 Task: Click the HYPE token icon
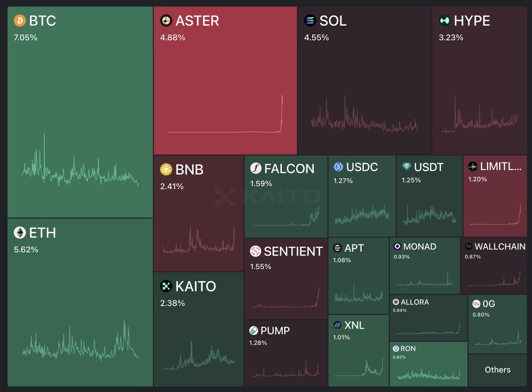tap(445, 20)
